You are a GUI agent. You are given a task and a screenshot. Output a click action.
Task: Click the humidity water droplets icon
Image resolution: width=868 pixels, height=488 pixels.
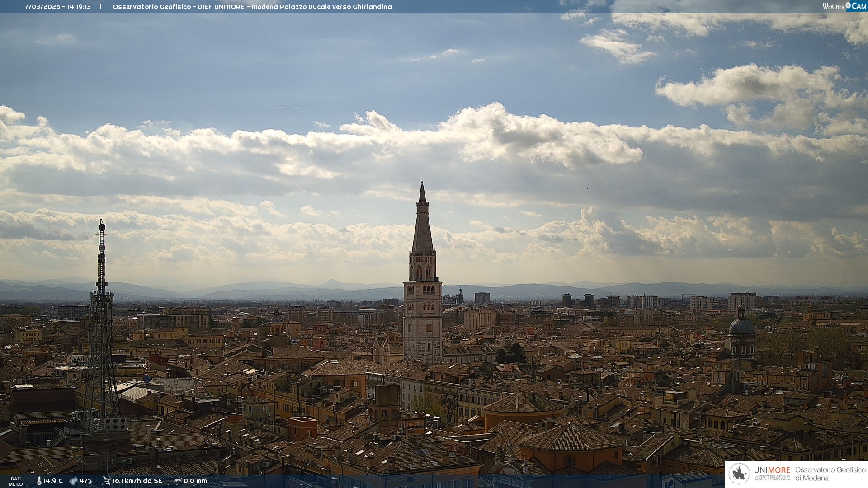tap(73, 481)
